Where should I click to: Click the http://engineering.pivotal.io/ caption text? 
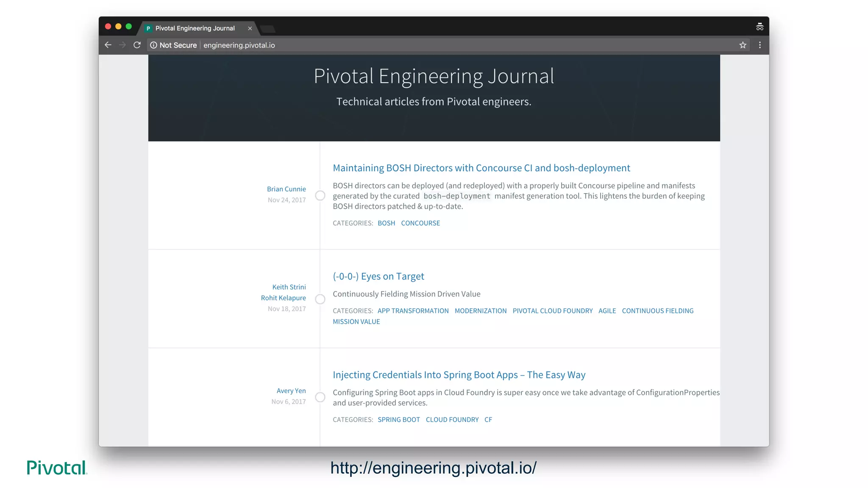(434, 468)
